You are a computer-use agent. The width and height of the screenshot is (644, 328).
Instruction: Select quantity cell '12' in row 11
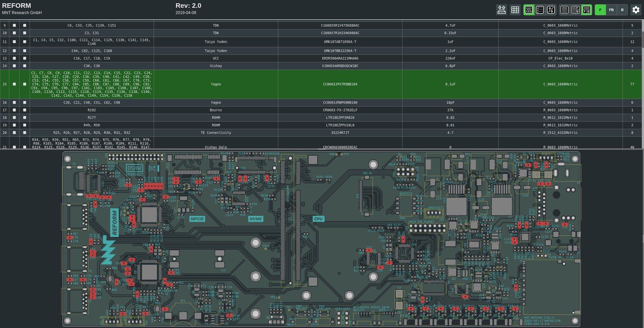point(632,42)
